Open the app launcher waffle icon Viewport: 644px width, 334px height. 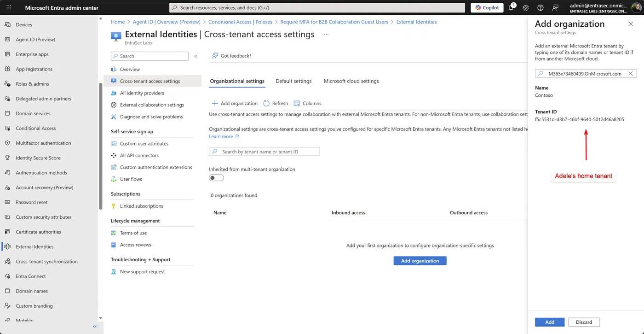tap(9, 8)
